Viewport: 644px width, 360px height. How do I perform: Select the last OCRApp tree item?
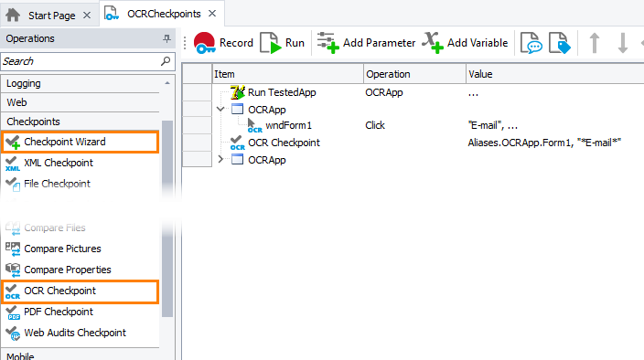coord(266,160)
